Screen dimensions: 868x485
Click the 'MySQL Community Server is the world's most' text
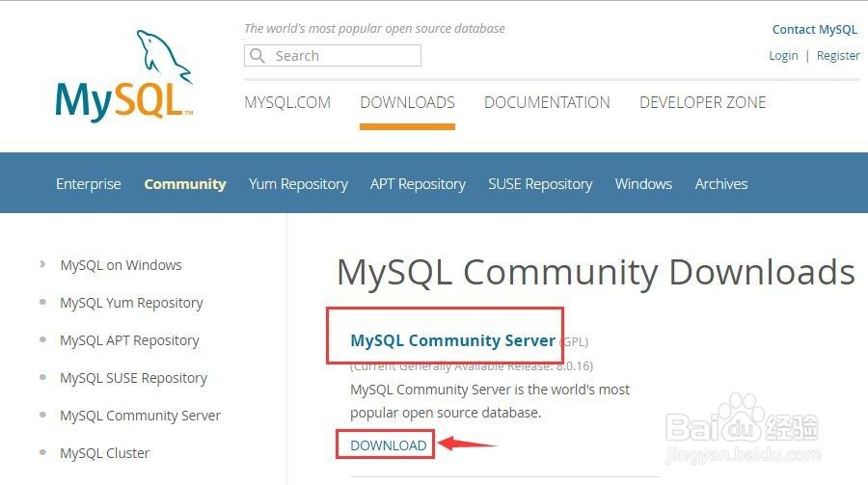490,390
